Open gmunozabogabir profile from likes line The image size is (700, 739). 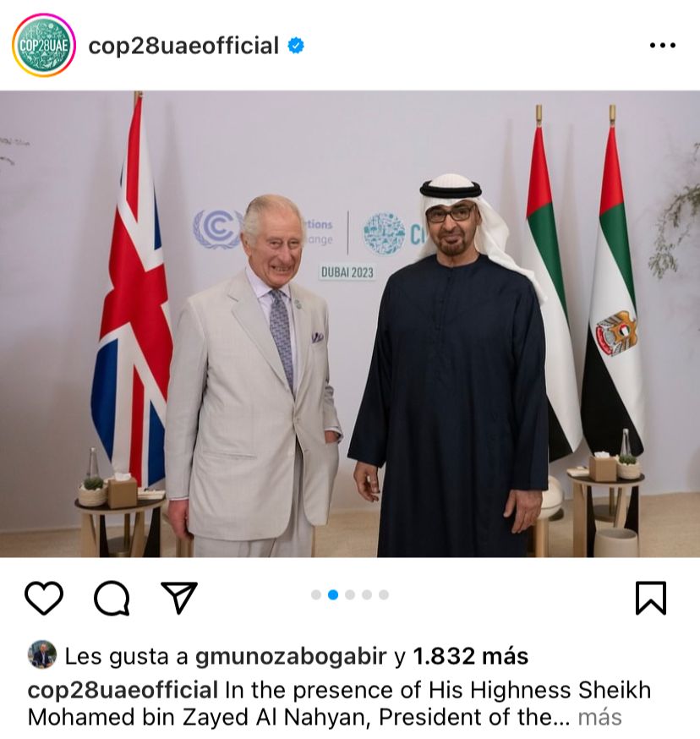pyautogui.click(x=291, y=656)
